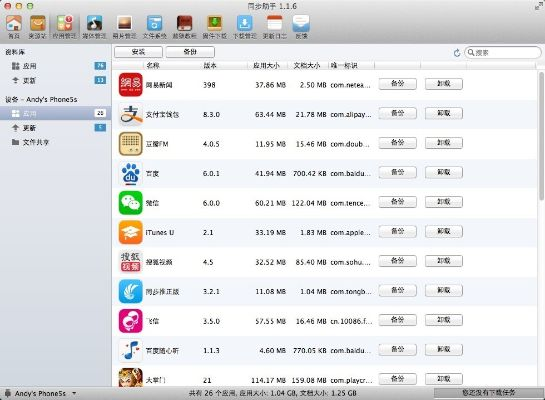Back up the 大掌门 row
The image size is (545, 400).
click(398, 379)
